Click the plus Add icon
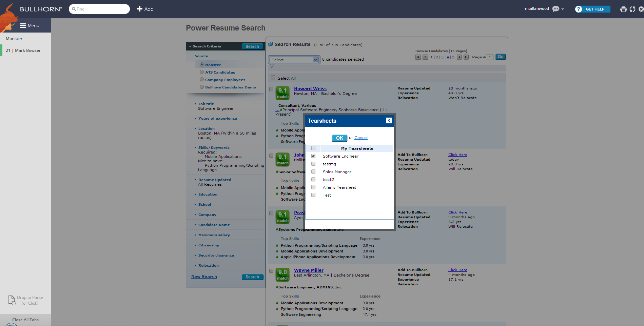The image size is (644, 326). coord(139,9)
